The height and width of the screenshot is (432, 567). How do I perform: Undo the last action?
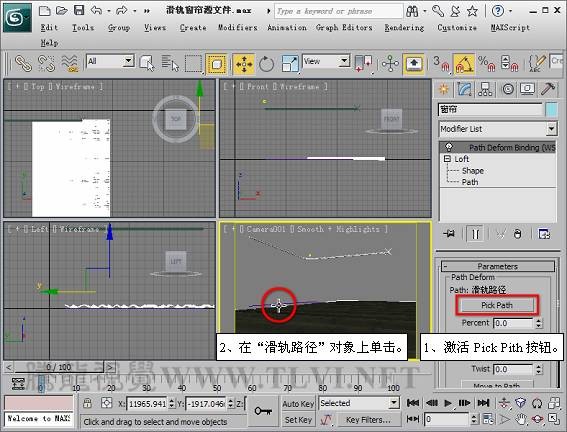[x=97, y=10]
